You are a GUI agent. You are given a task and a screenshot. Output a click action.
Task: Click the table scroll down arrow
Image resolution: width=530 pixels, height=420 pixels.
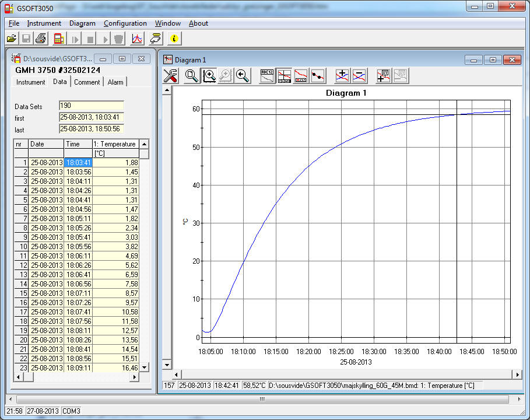(x=145, y=367)
